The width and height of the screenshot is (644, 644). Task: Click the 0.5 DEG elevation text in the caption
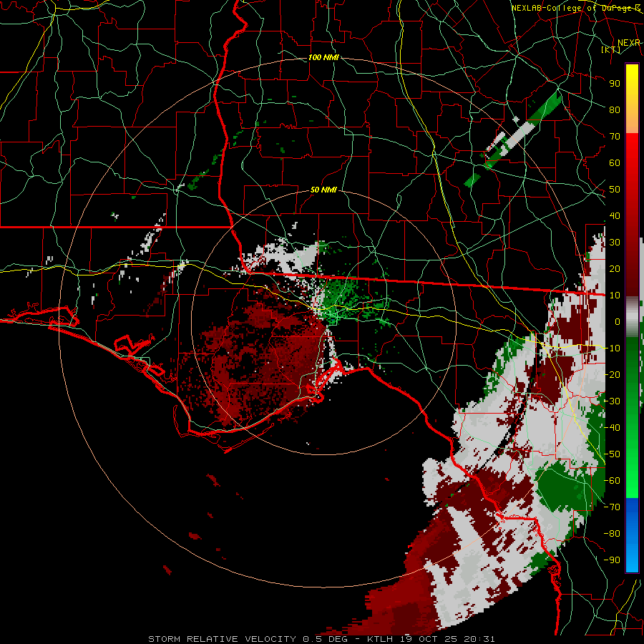(325, 639)
